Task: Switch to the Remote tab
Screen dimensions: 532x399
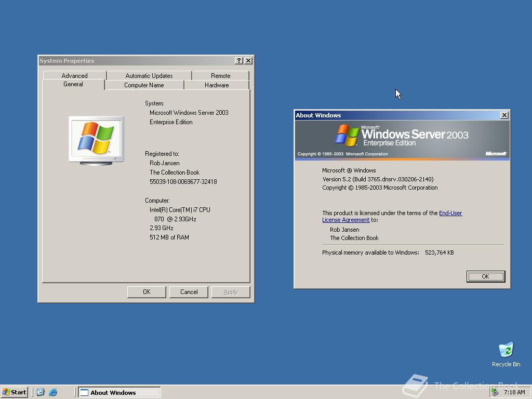Action: coord(220,76)
